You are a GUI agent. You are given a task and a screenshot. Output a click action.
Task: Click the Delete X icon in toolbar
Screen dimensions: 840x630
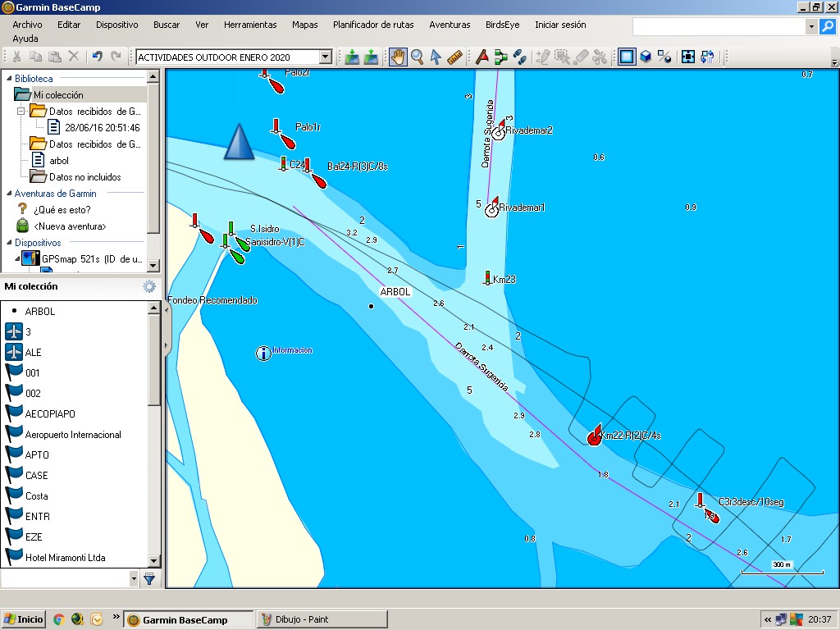[x=74, y=57]
